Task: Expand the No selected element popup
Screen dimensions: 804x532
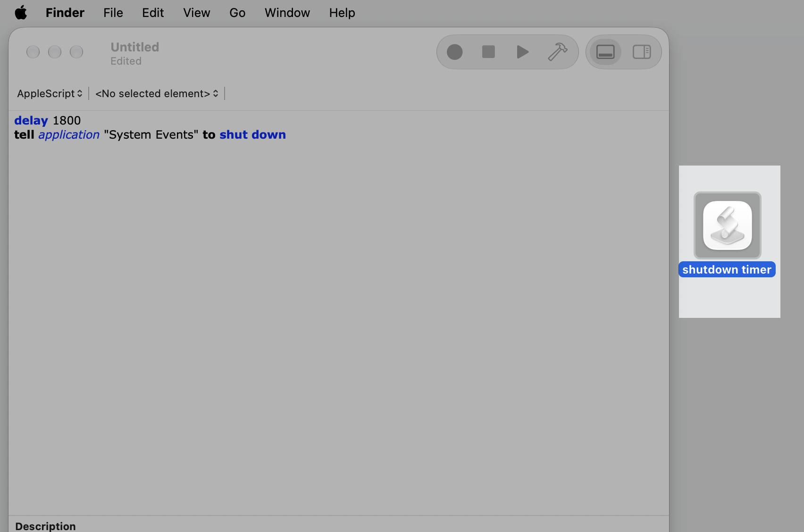Action: tap(157, 93)
